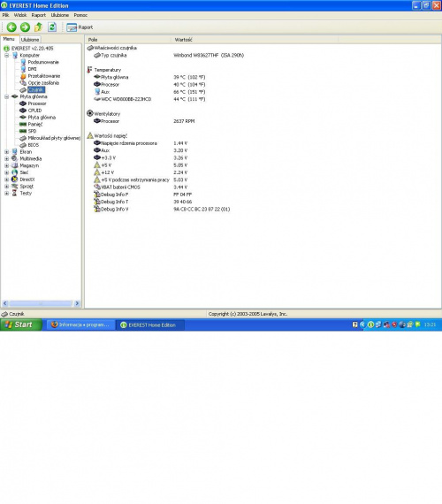Click the EVEREST Home Edition taskbar button
442x504 pixels.
pyautogui.click(x=150, y=325)
